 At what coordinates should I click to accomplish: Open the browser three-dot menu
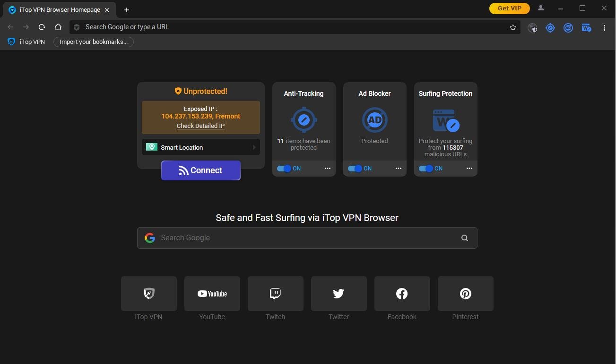coord(604,28)
